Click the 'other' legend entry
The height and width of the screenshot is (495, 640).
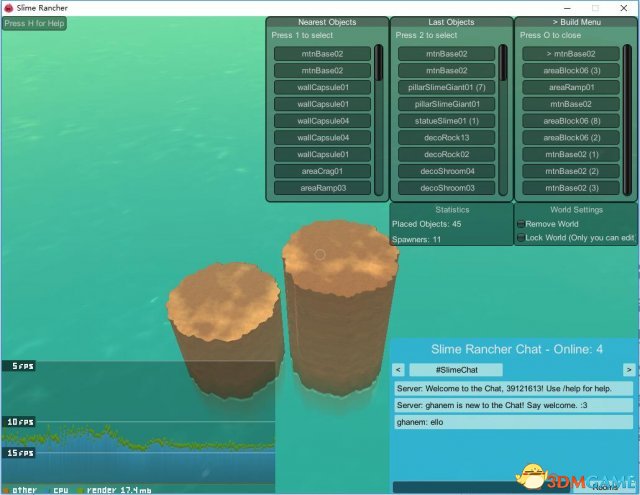pyautogui.click(x=21, y=490)
